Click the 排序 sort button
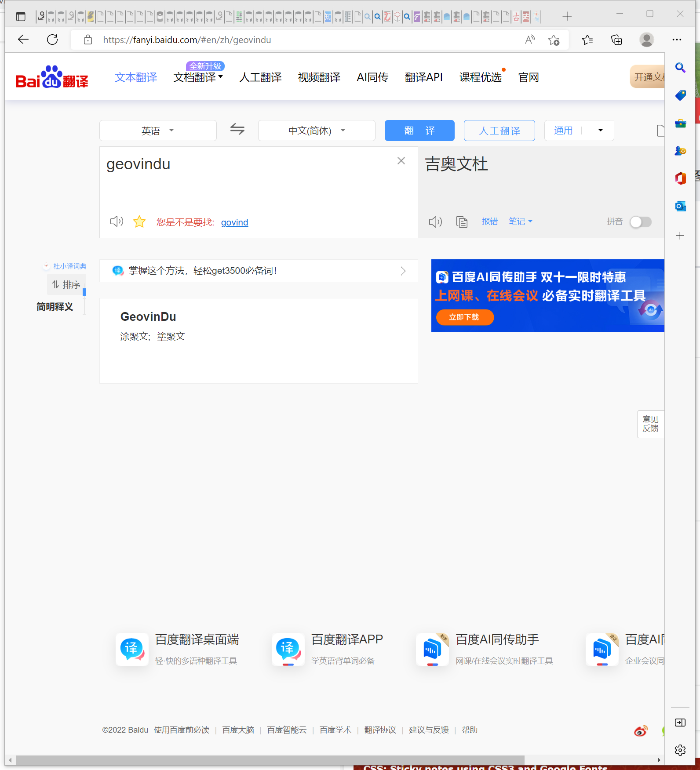 tap(66, 285)
